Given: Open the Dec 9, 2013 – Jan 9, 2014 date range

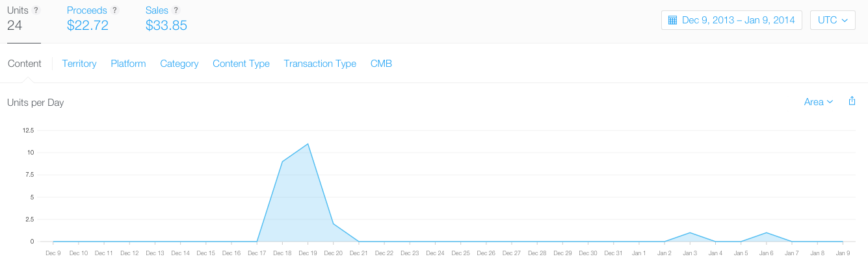Looking at the screenshot, I should point(738,20).
